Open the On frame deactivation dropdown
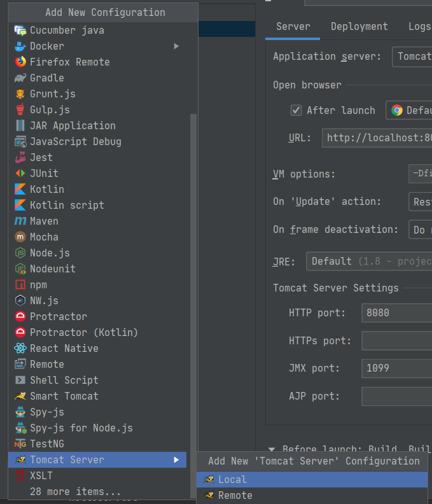The height and width of the screenshot is (504, 432). [x=421, y=230]
